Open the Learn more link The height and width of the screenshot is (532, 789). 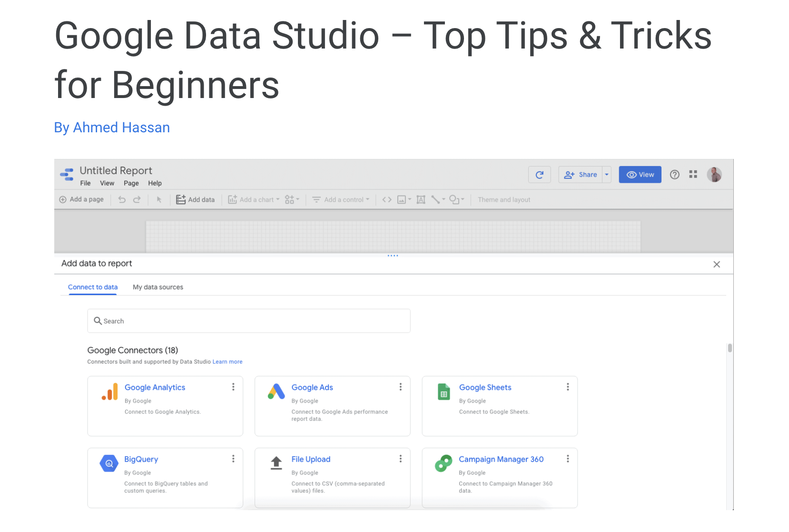coord(227,362)
